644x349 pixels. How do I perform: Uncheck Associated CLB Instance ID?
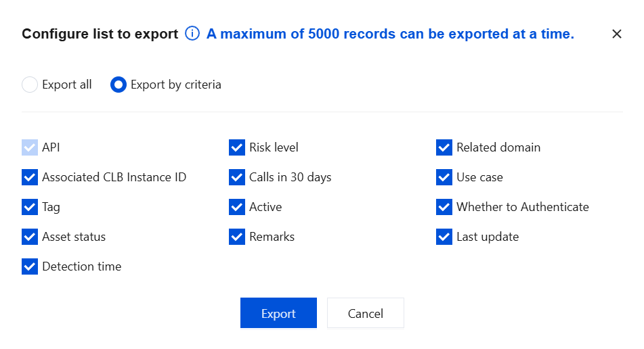30,177
